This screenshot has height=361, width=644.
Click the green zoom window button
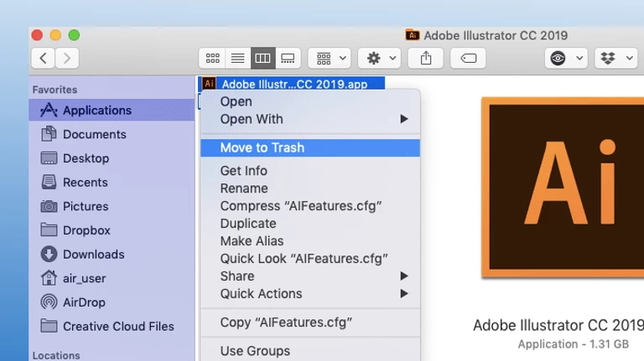coord(74,35)
